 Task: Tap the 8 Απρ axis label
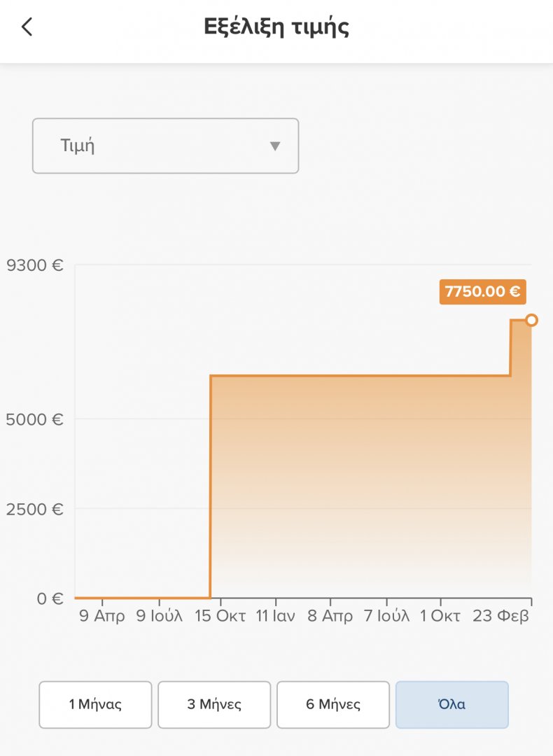click(x=330, y=616)
